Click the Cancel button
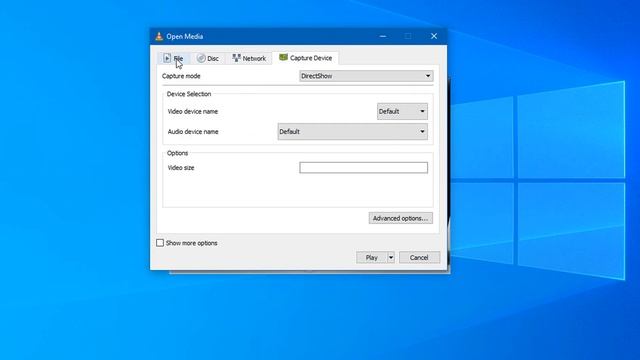Viewport: 640px width, 360px height. click(x=419, y=258)
